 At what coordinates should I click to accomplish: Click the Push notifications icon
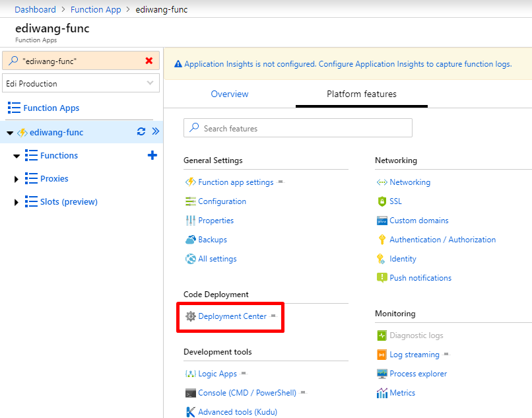[382, 278]
